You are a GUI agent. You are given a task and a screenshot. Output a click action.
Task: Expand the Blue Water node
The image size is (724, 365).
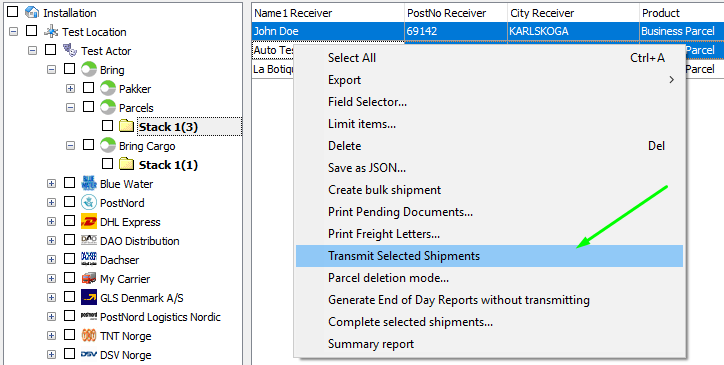click(x=51, y=184)
